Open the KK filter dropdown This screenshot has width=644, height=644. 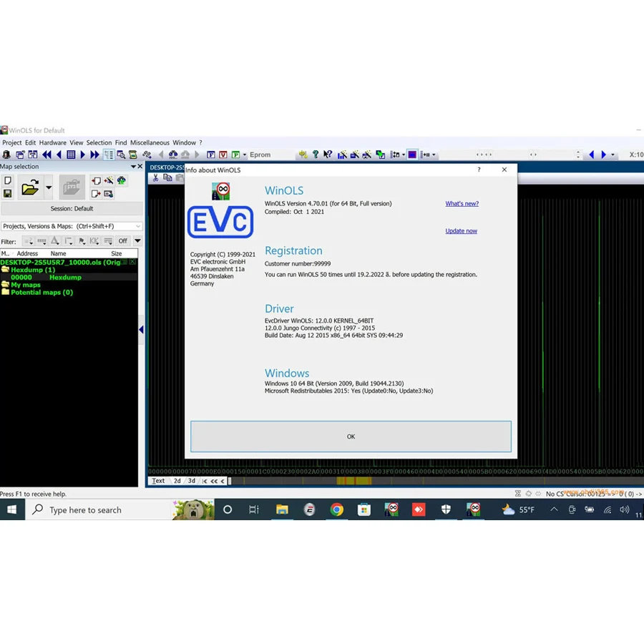pyautogui.click(x=94, y=241)
